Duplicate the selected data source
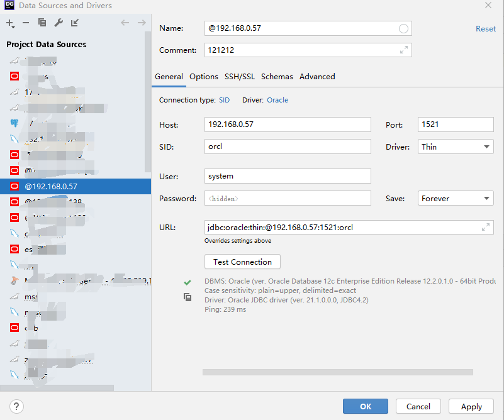The image size is (504, 420). pyautogui.click(x=42, y=23)
